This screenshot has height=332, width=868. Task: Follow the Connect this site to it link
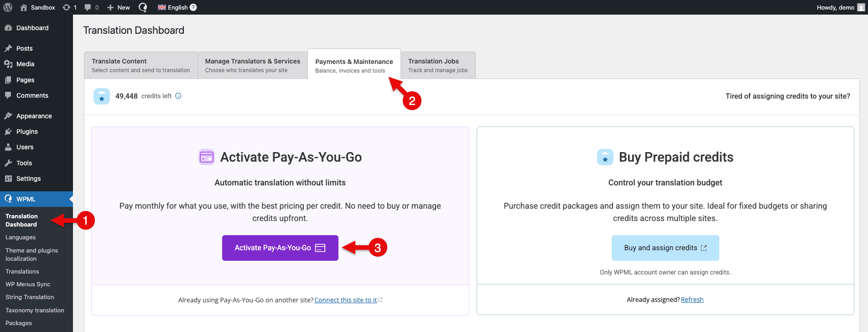coord(346,300)
